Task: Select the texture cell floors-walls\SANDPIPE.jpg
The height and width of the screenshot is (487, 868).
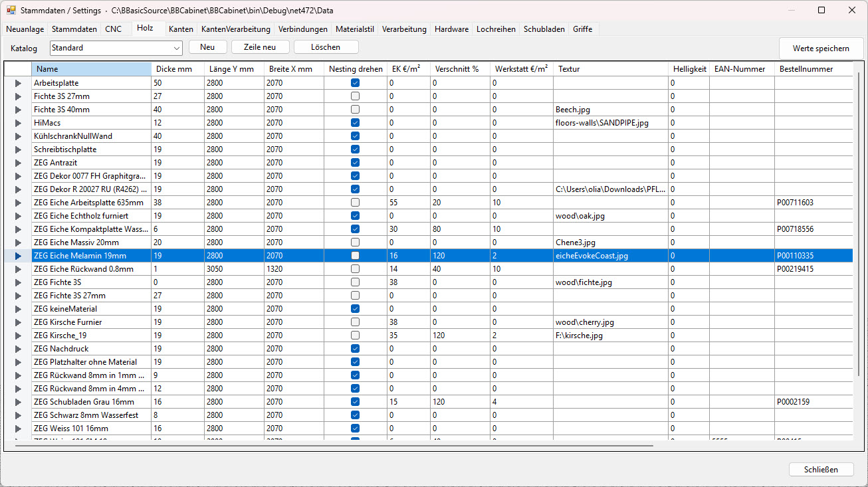Action: [x=611, y=123]
